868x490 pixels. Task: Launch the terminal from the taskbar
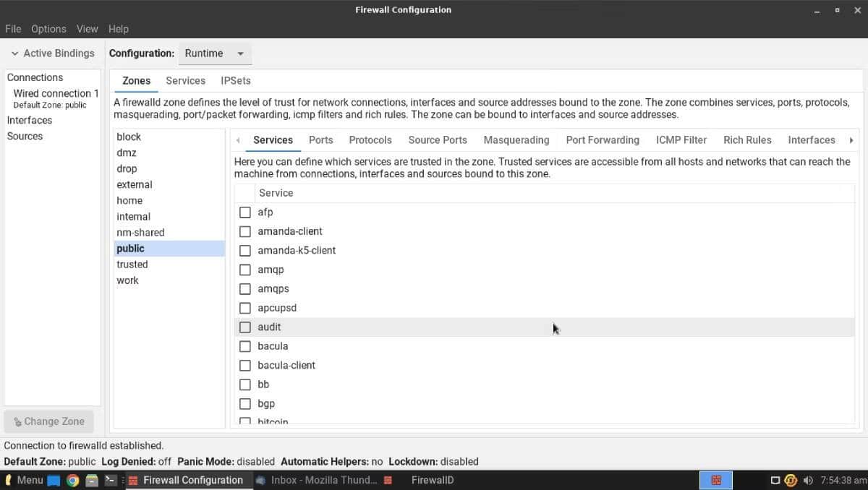[x=110, y=480]
